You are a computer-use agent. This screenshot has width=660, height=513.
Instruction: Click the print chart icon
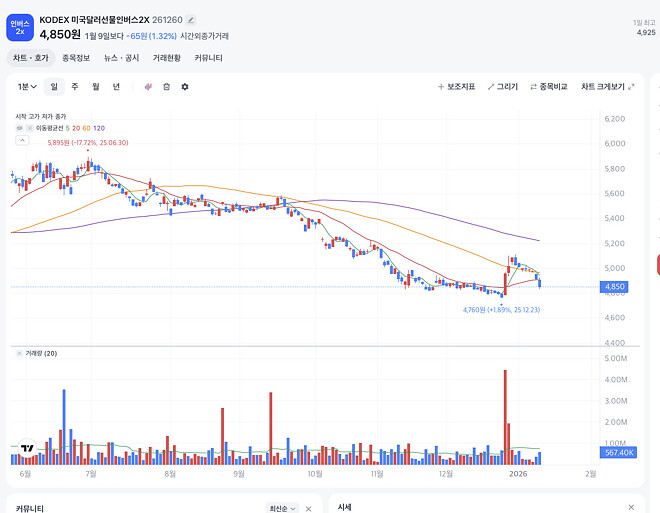click(x=166, y=87)
